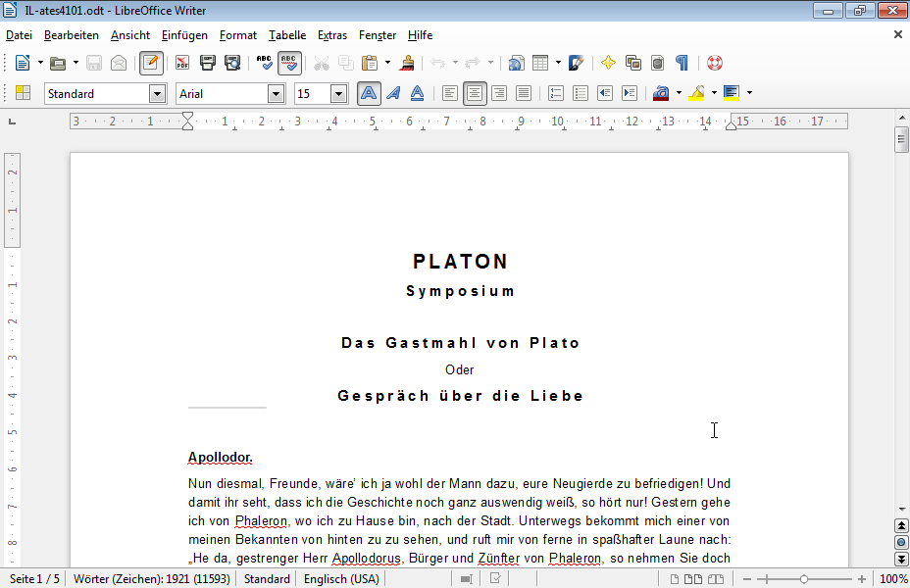Click the Seite 1 / 5 page indicator
Screen dimensions: 910x588
(x=35, y=579)
